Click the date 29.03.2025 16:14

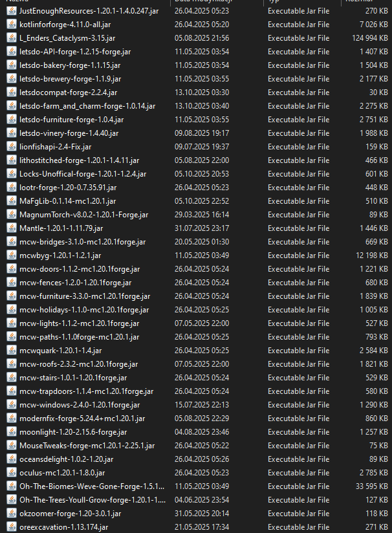point(202,215)
